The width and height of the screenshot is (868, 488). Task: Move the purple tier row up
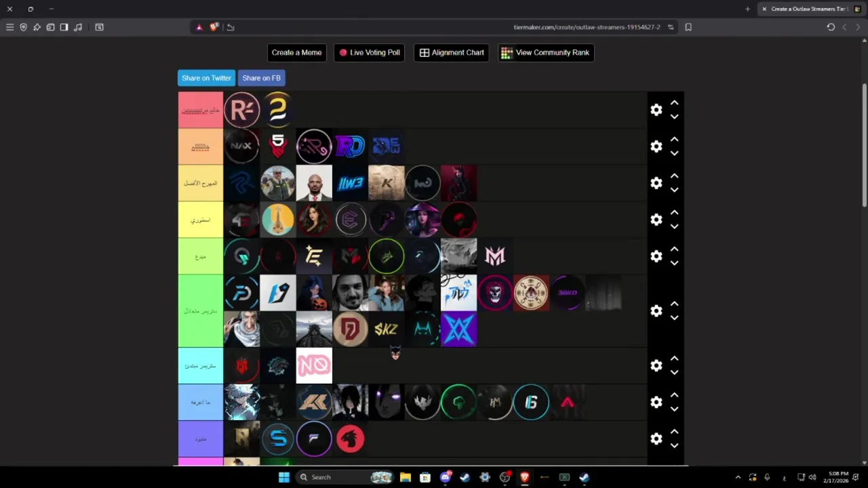(x=674, y=432)
